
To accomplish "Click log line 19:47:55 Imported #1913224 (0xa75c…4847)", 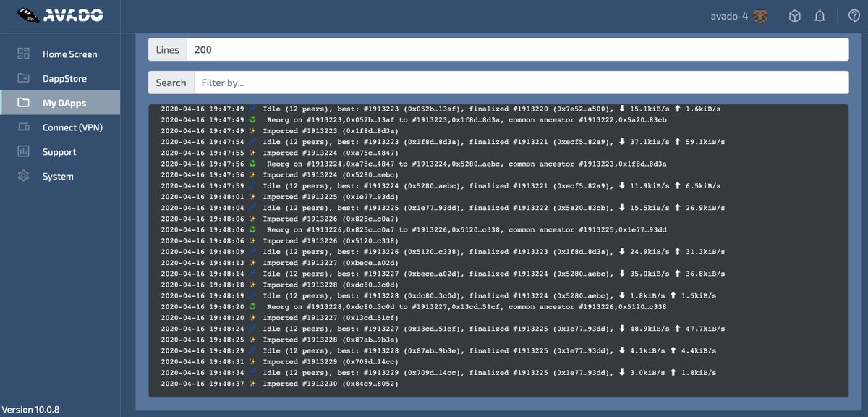I will 279,153.
